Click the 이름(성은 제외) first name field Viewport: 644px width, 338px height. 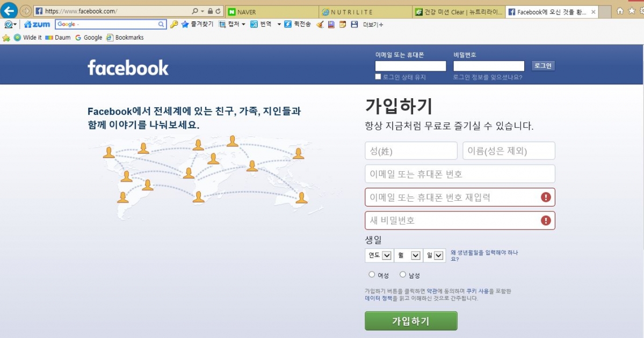tap(509, 151)
